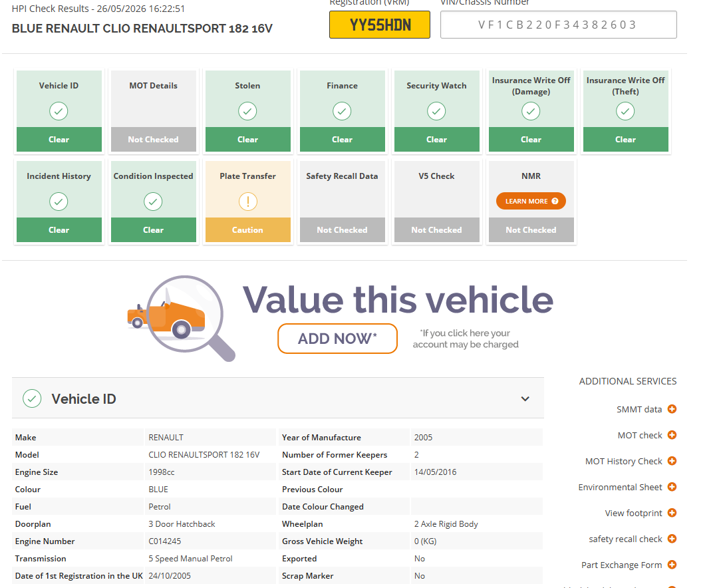Click the Environmental Sheet plus icon
This screenshot has width=719, height=588.
click(x=672, y=487)
